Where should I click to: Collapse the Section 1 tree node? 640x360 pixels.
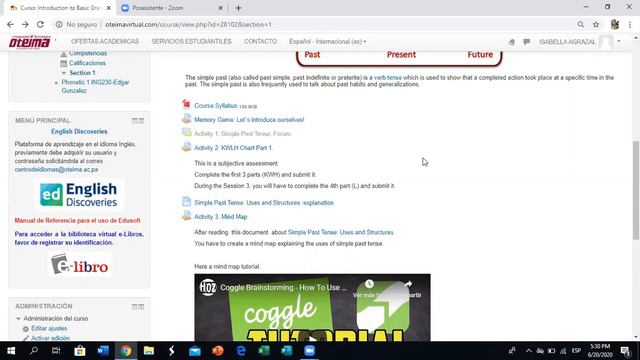(64, 73)
